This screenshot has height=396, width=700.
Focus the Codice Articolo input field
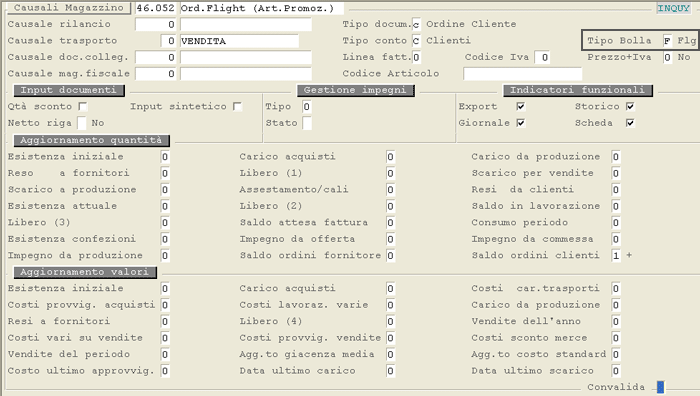(x=522, y=74)
